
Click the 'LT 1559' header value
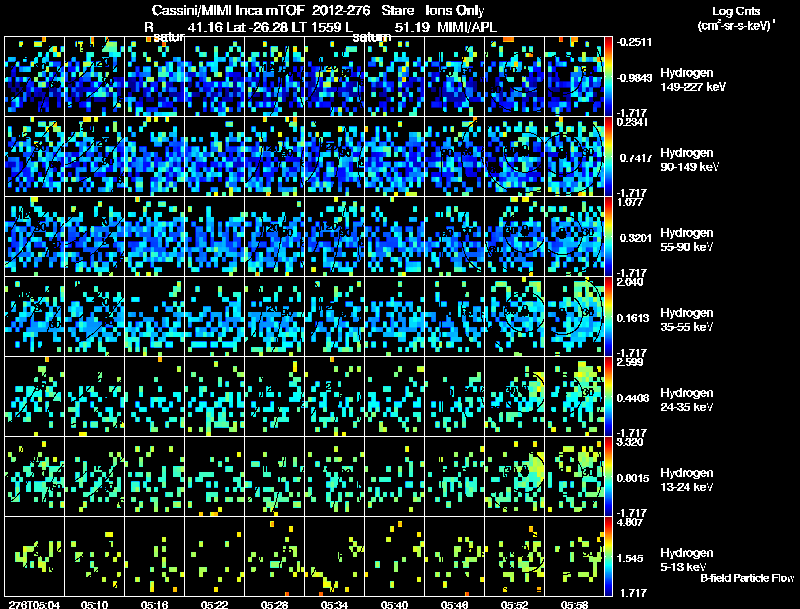tap(316, 27)
